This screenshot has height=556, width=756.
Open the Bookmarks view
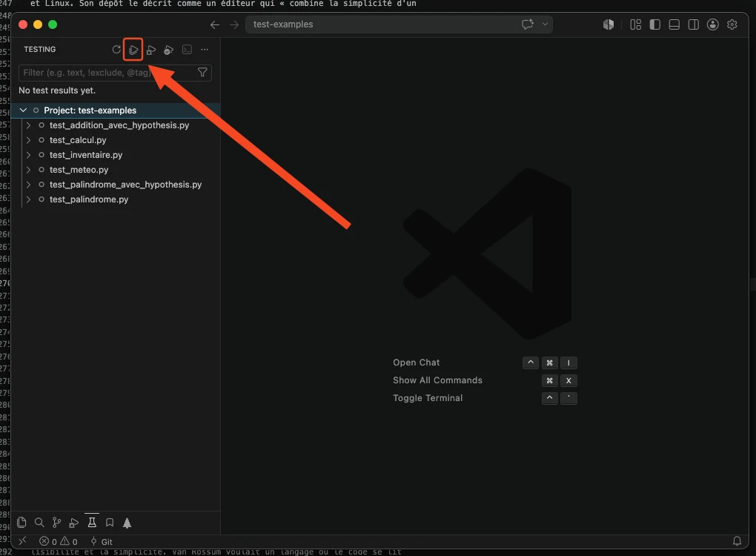110,523
